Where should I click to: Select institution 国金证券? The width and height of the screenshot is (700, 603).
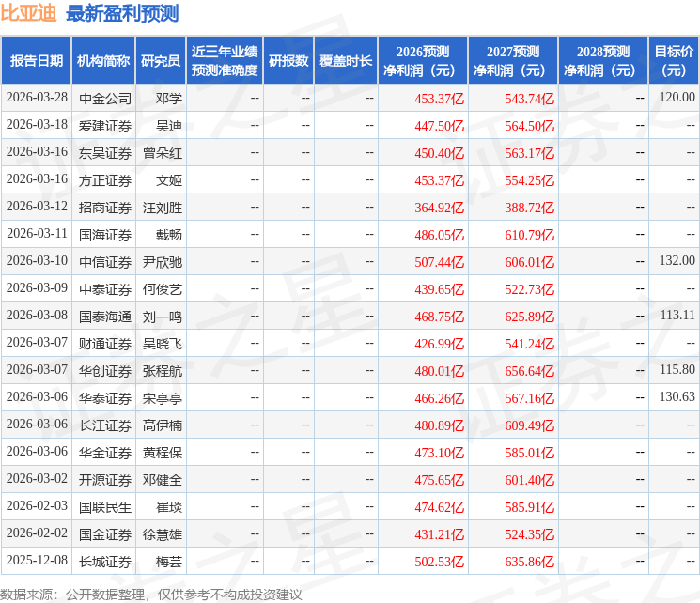(x=105, y=534)
